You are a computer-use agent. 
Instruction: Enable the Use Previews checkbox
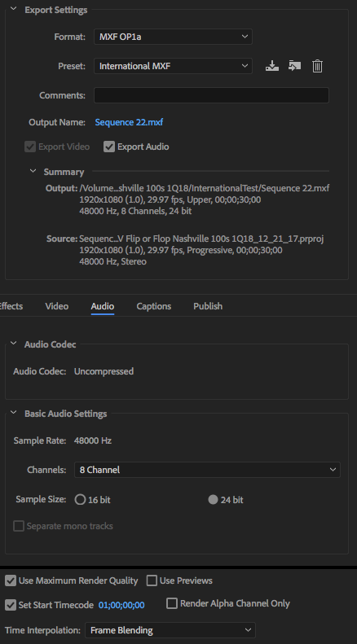tap(152, 580)
